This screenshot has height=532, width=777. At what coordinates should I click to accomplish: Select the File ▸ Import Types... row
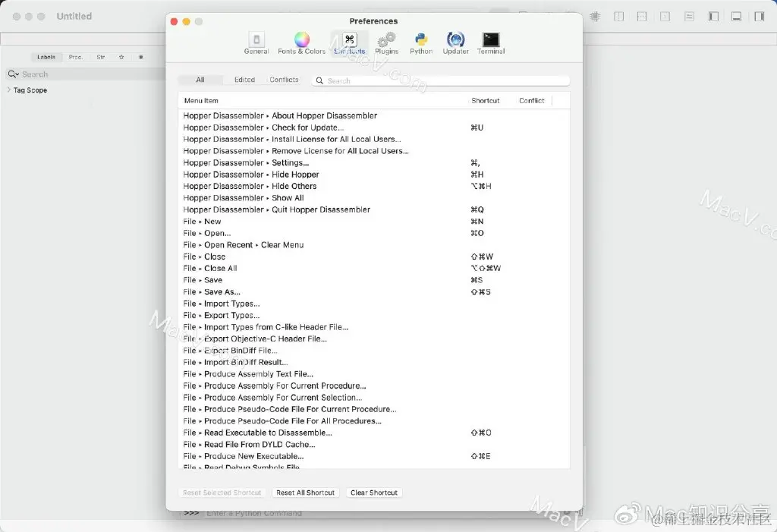click(374, 304)
